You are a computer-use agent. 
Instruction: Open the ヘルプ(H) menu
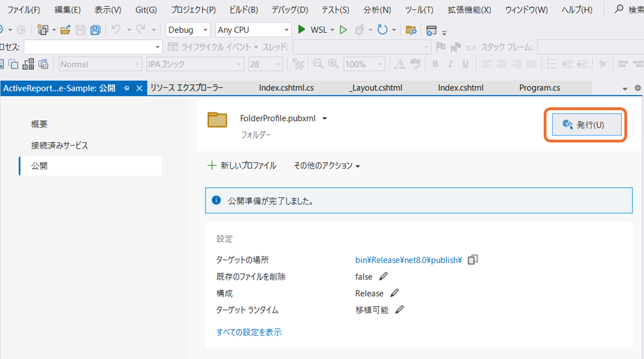tap(577, 10)
